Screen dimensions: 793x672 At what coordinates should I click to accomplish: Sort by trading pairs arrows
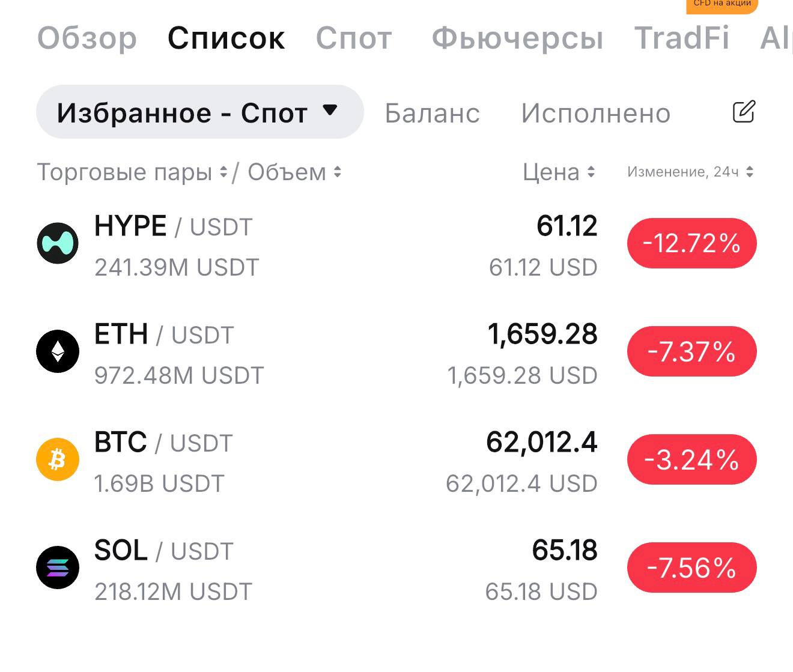tap(223, 172)
